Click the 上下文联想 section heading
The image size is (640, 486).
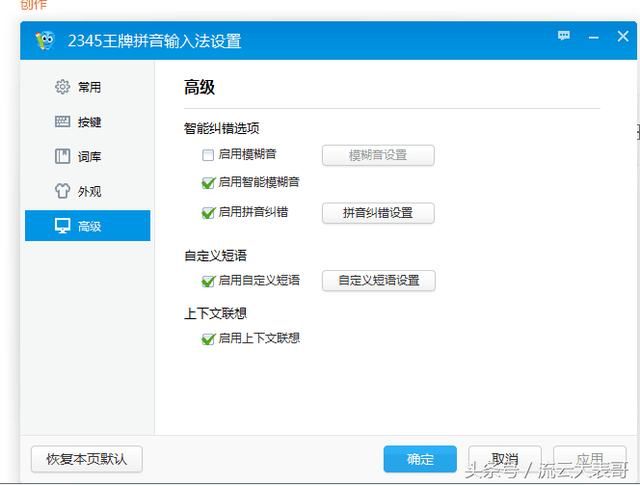pyautogui.click(x=216, y=313)
